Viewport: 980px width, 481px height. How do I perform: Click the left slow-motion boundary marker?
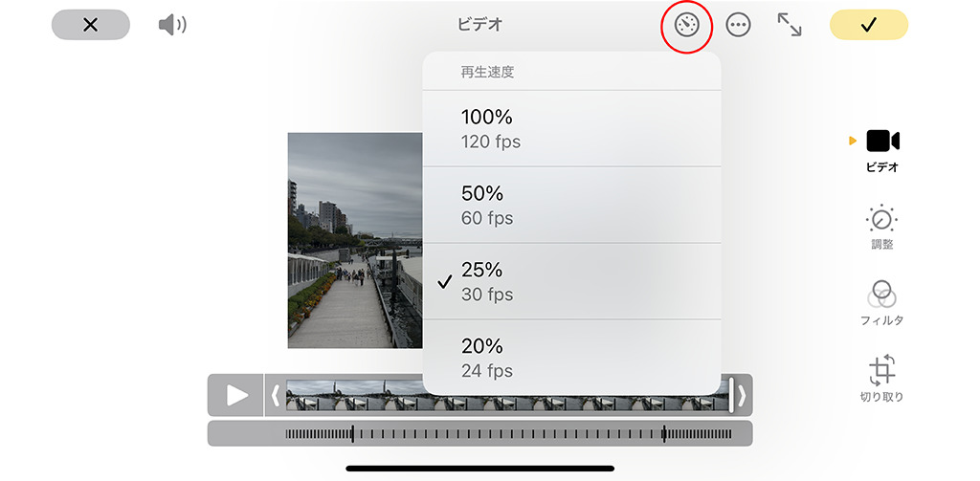tap(353, 433)
